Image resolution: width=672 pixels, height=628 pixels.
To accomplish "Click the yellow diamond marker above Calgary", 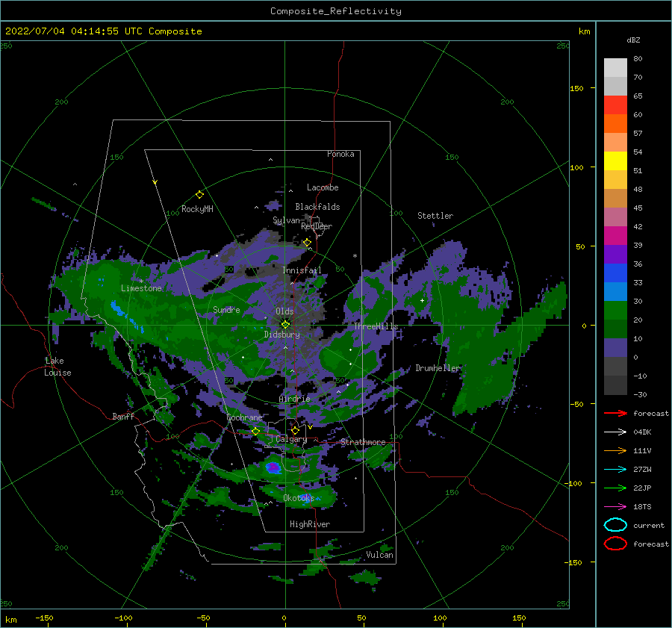I will coord(295,430).
